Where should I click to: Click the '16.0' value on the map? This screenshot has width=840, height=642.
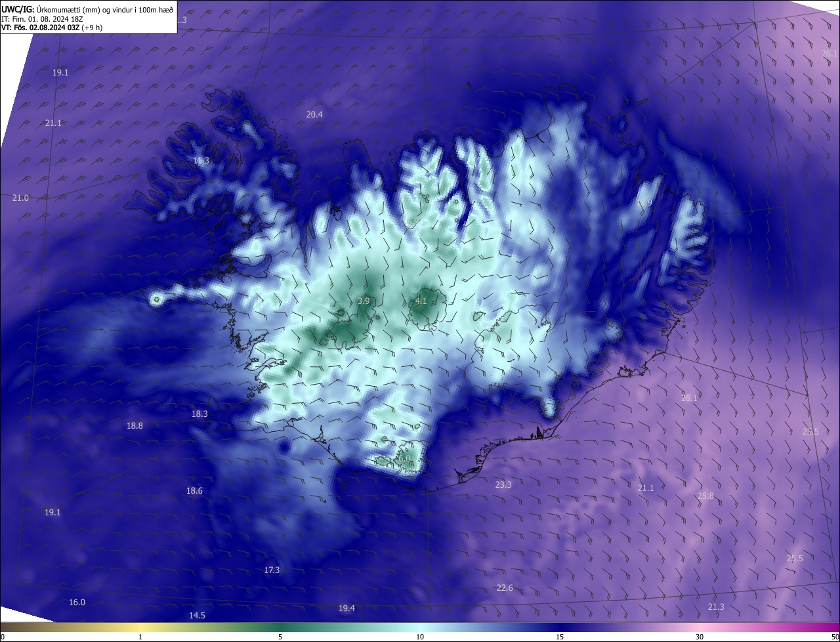[x=77, y=602]
